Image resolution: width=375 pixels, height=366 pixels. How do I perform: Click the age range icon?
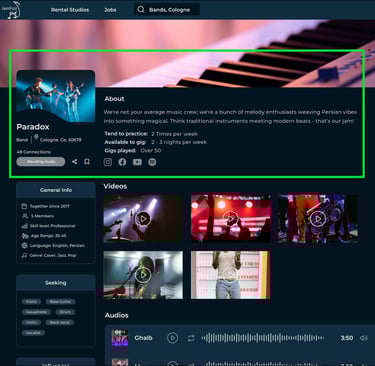pos(25,236)
